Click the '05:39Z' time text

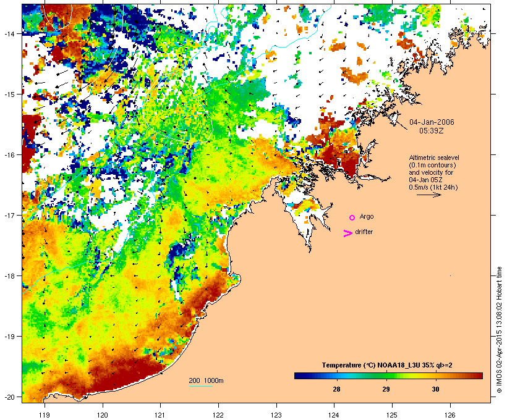pos(432,131)
